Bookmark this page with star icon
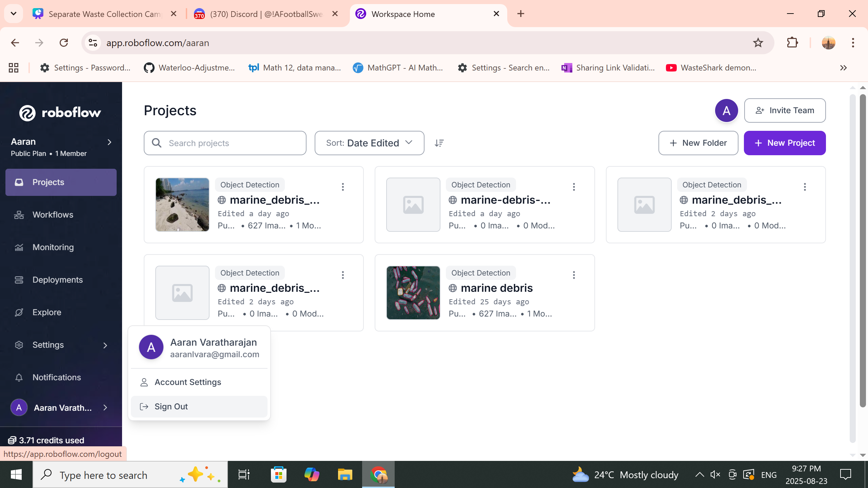Image resolution: width=868 pixels, height=488 pixels. [758, 43]
